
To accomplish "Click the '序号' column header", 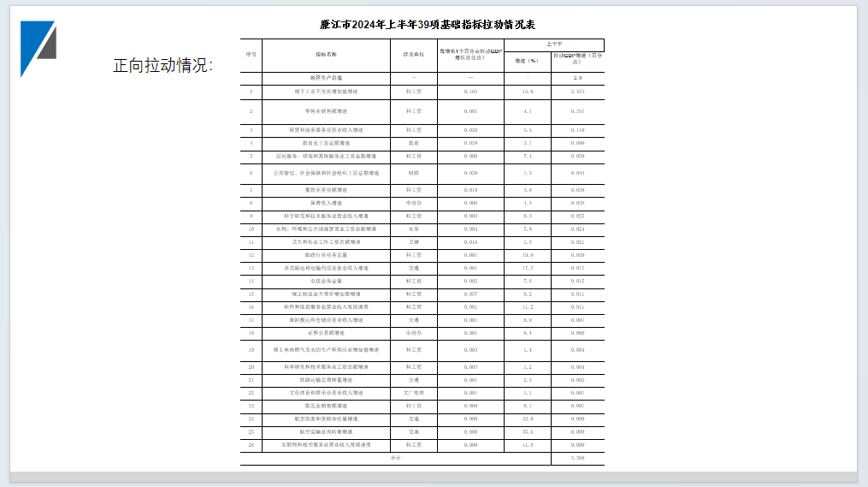I will click(251, 54).
